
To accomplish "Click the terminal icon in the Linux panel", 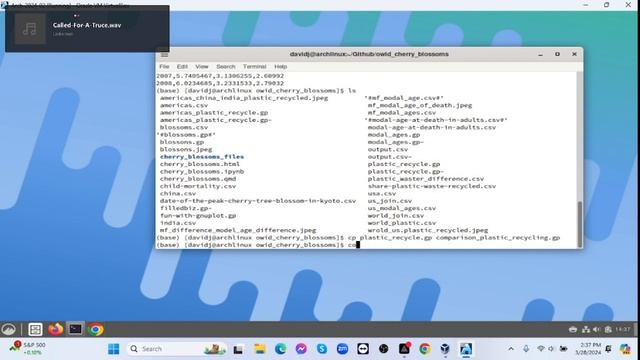I will [x=75, y=329].
